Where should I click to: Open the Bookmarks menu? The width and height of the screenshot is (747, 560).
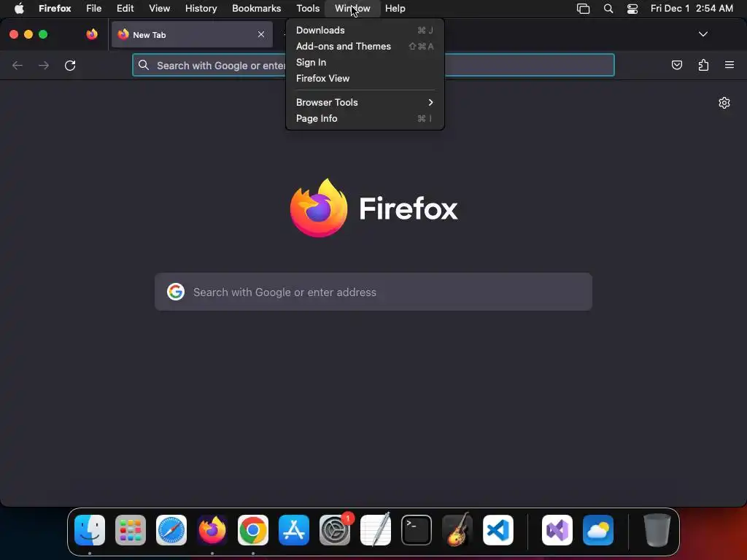coord(256,8)
